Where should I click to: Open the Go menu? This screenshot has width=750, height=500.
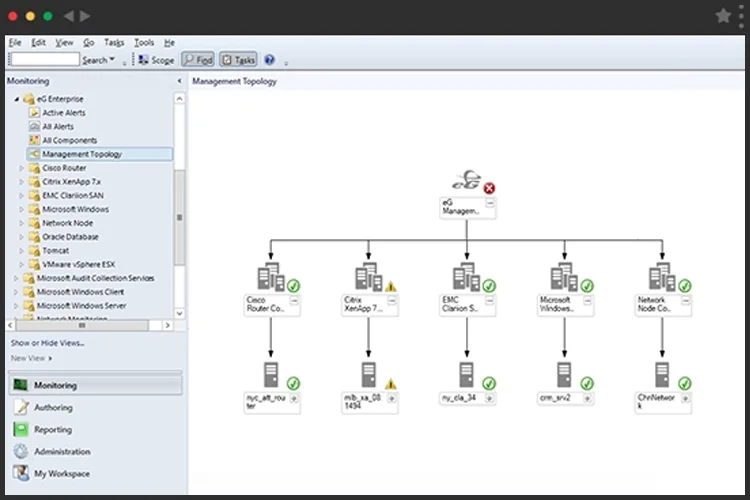point(88,43)
